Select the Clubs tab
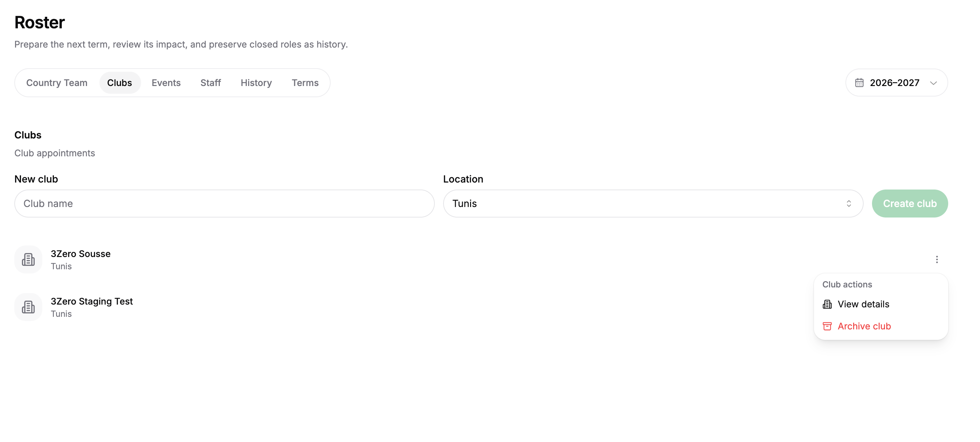This screenshot has width=980, height=442. (120, 83)
